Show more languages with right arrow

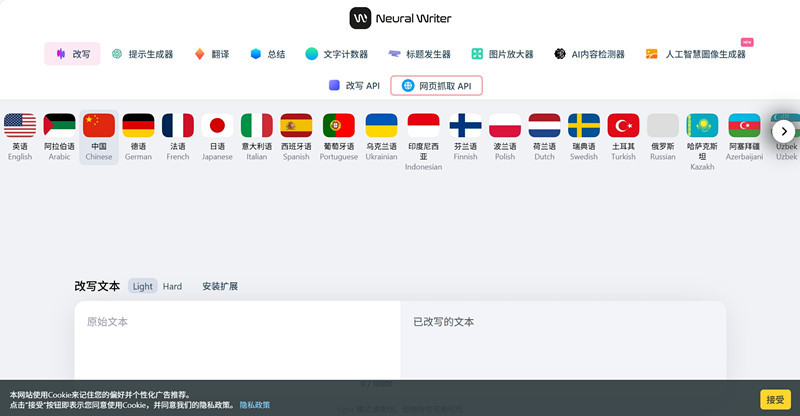[784, 132]
